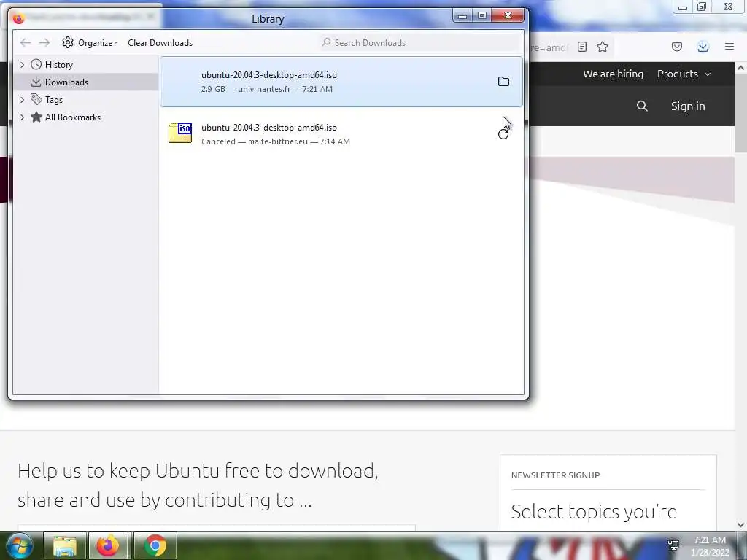Maximize the Library window
The image size is (747, 560).
(x=482, y=16)
